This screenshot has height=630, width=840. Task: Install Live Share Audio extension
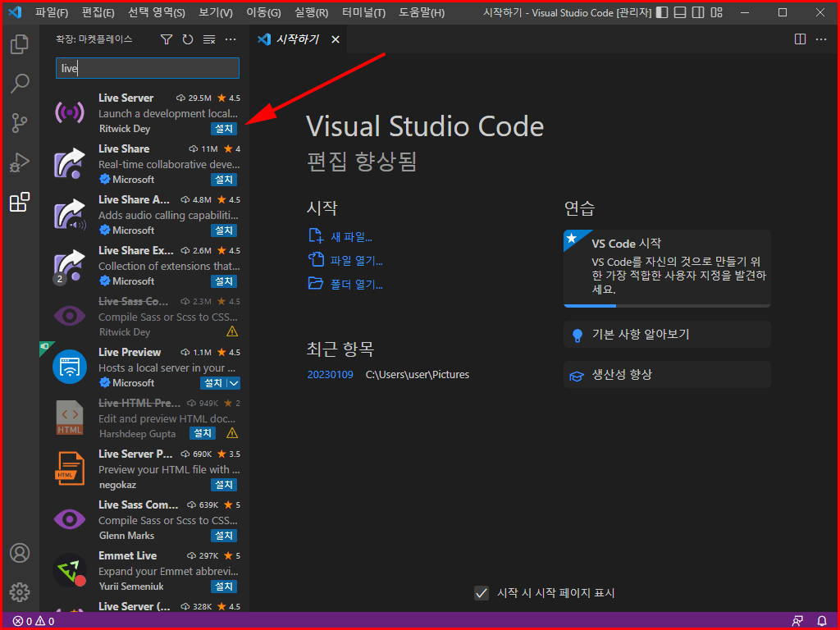click(223, 231)
